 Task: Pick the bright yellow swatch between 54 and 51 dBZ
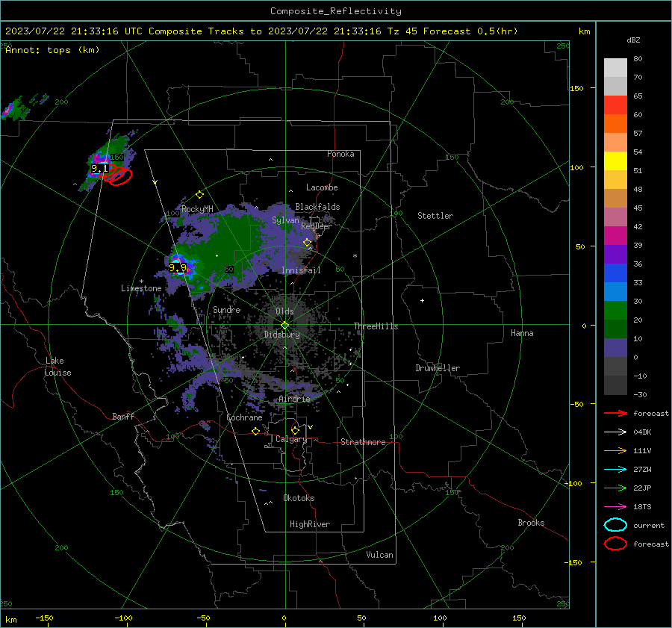point(615,161)
